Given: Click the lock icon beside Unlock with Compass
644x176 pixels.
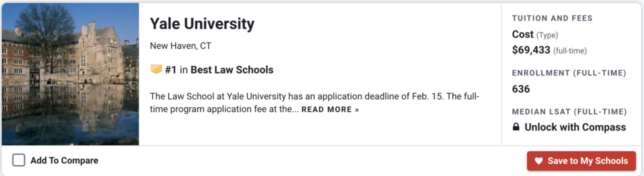Looking at the screenshot, I should pos(516,127).
